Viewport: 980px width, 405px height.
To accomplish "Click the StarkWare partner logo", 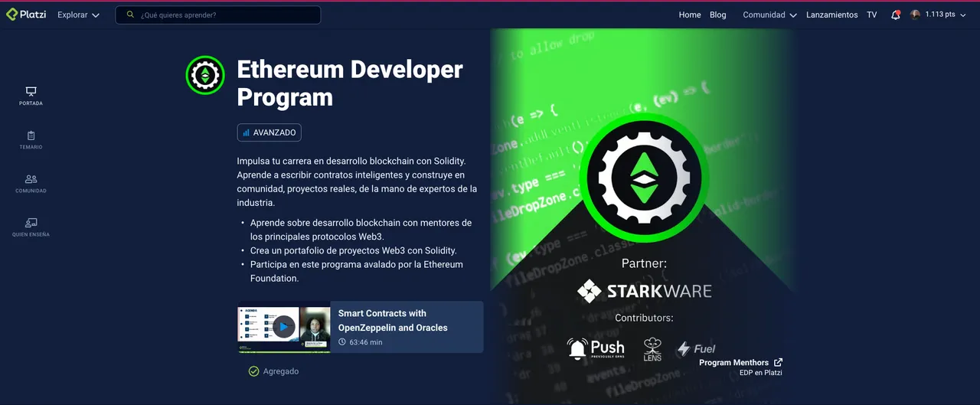I will (x=644, y=291).
